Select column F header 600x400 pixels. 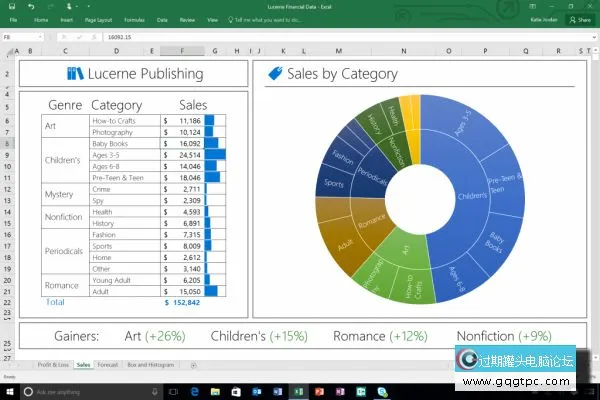click(180, 51)
